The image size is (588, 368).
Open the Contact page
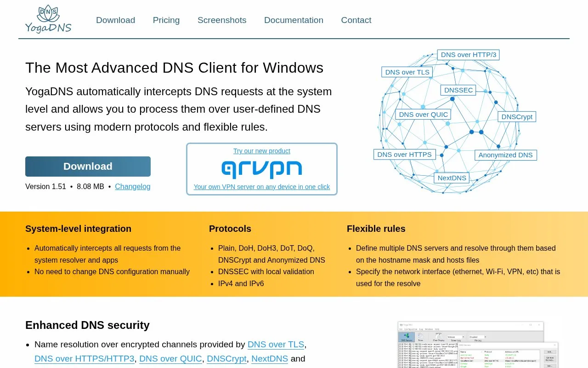(356, 20)
